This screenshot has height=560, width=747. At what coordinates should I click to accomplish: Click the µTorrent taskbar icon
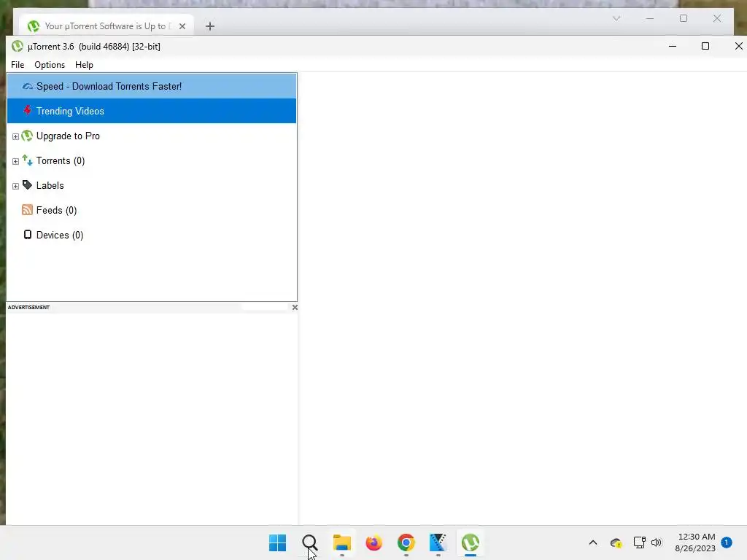(471, 542)
